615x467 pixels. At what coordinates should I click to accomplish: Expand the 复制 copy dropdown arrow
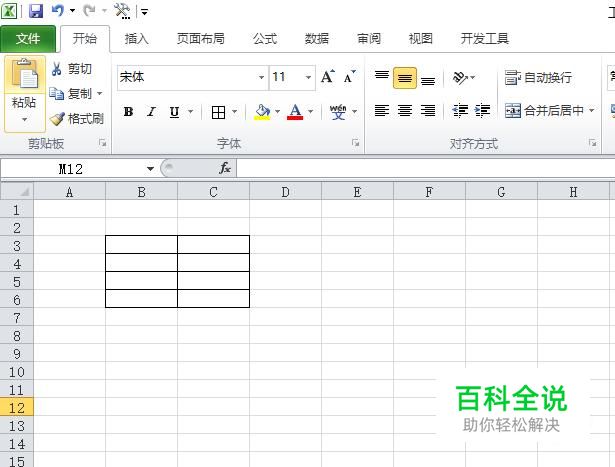(100, 94)
